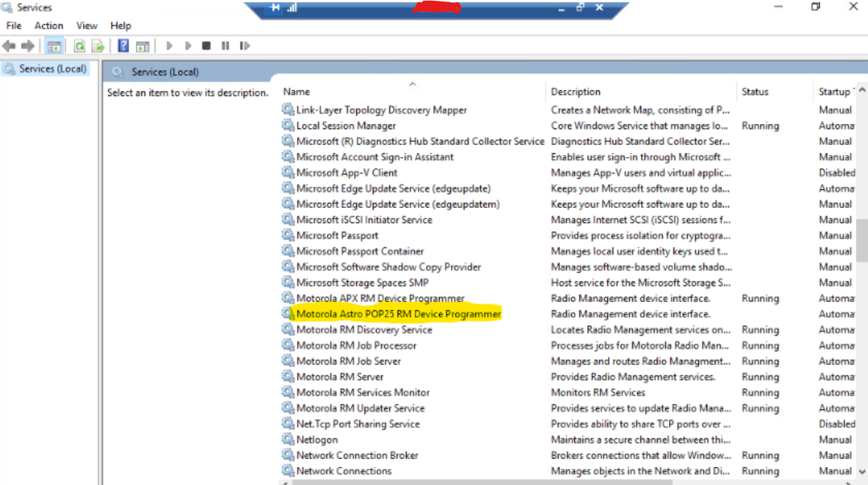Minimize the remote session connection bar

561,8
